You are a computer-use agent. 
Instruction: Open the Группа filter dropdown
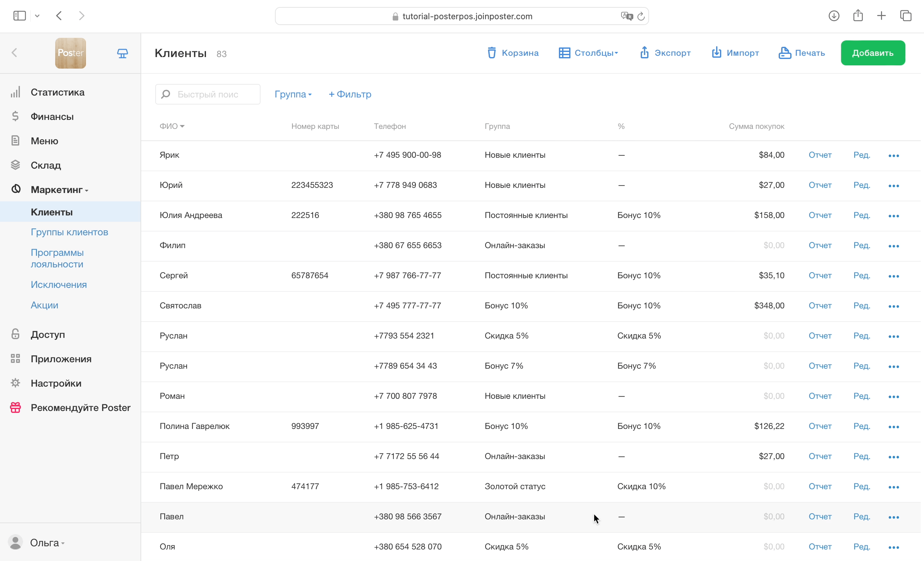pyautogui.click(x=293, y=95)
